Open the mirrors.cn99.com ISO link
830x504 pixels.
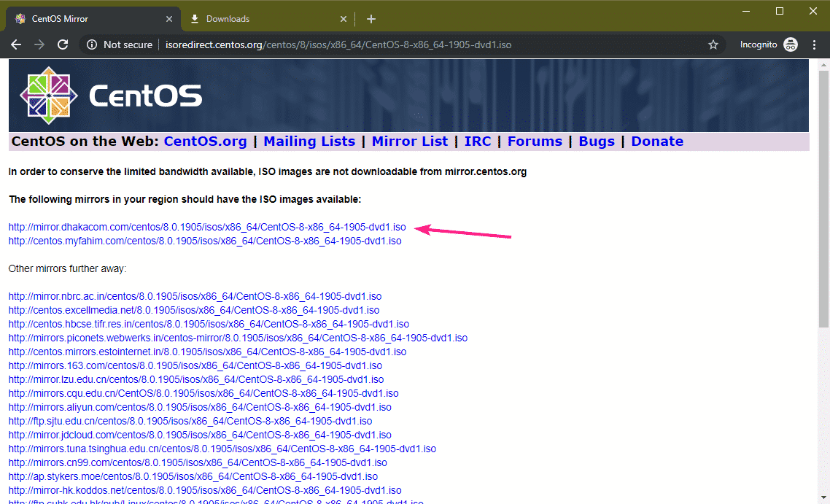click(198, 462)
